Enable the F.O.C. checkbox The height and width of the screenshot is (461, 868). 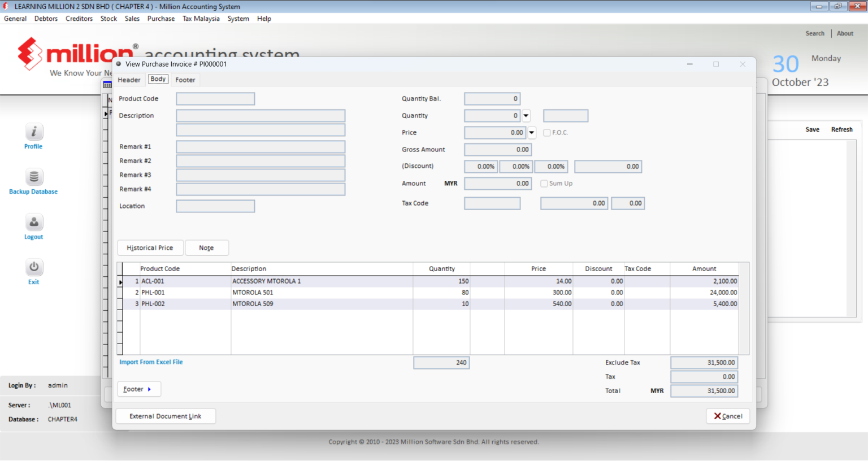546,132
